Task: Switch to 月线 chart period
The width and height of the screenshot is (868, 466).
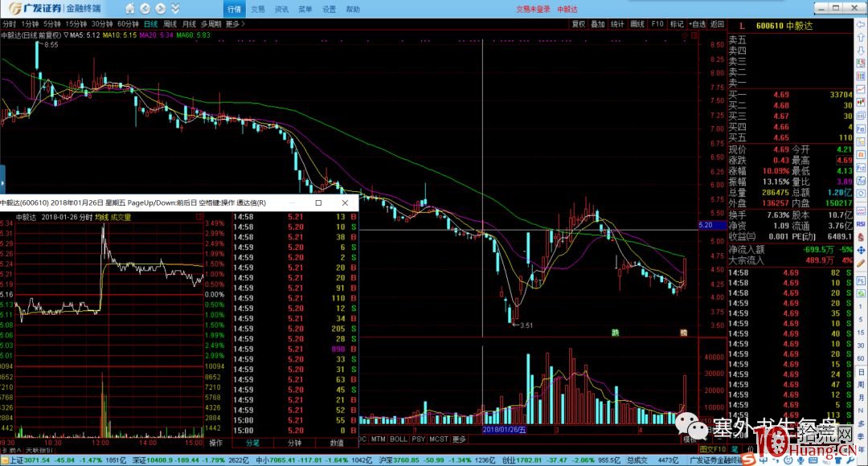Action: [189, 24]
